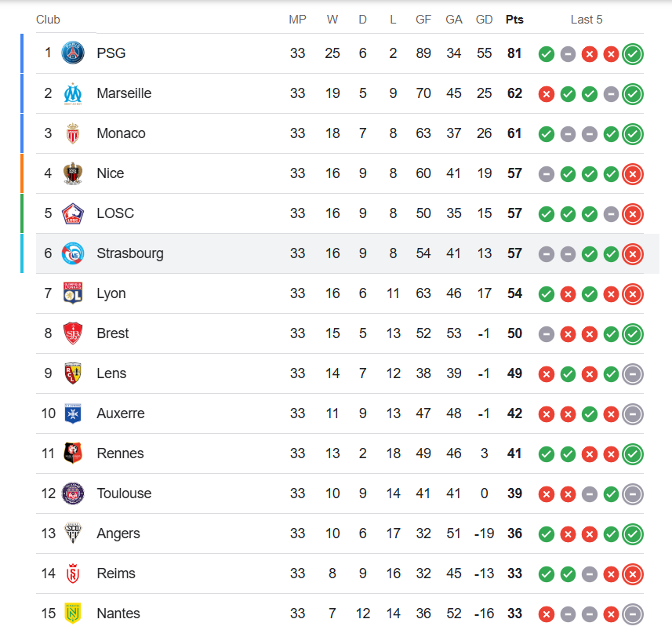Click the Nantes yellow crest icon
This screenshot has height=630, width=672.
point(73,614)
